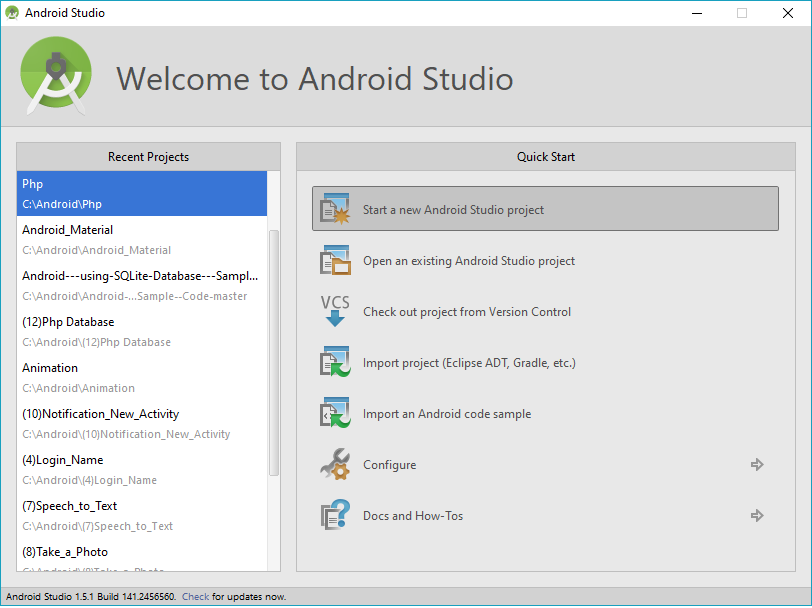Click the open existing project folder icon
The height and width of the screenshot is (608, 812).
335,260
